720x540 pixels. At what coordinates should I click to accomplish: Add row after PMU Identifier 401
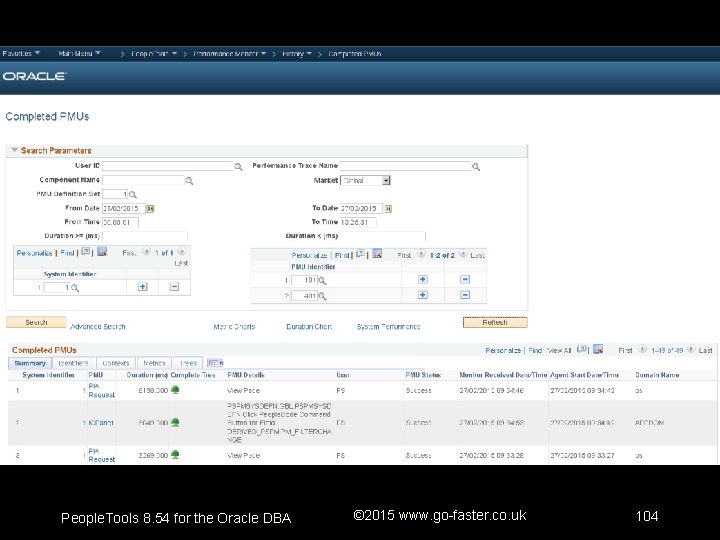pyautogui.click(x=423, y=295)
